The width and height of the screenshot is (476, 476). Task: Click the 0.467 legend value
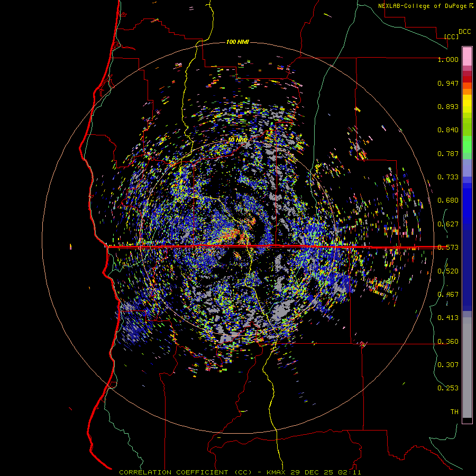[x=448, y=295]
